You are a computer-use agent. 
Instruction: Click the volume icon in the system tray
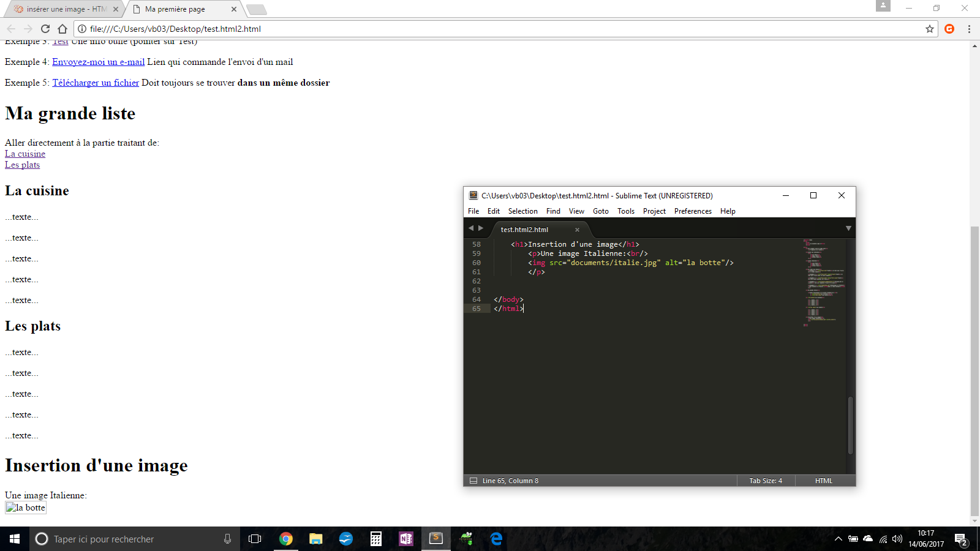(896, 539)
